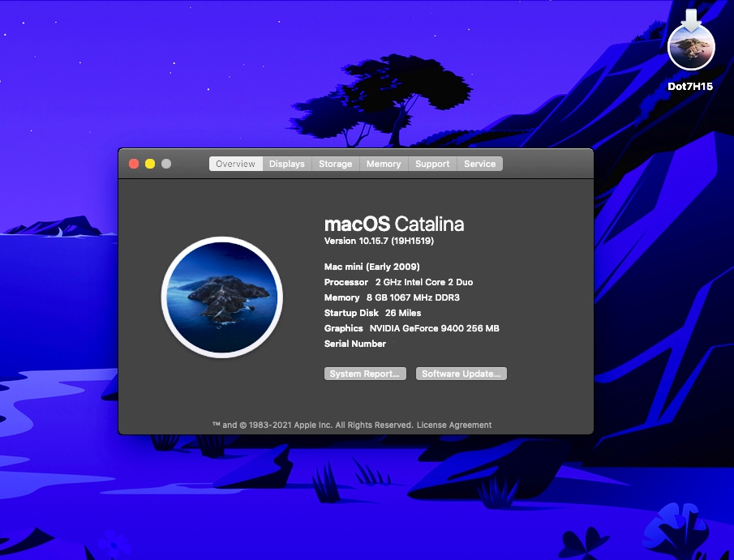This screenshot has width=734, height=560.
Task: Minimize window with the yellow button
Action: (150, 164)
